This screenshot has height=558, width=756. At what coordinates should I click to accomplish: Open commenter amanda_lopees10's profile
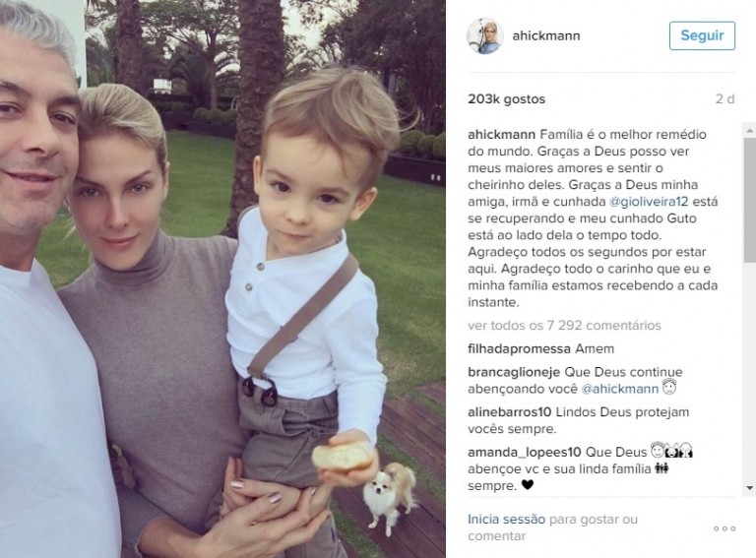[525, 452]
